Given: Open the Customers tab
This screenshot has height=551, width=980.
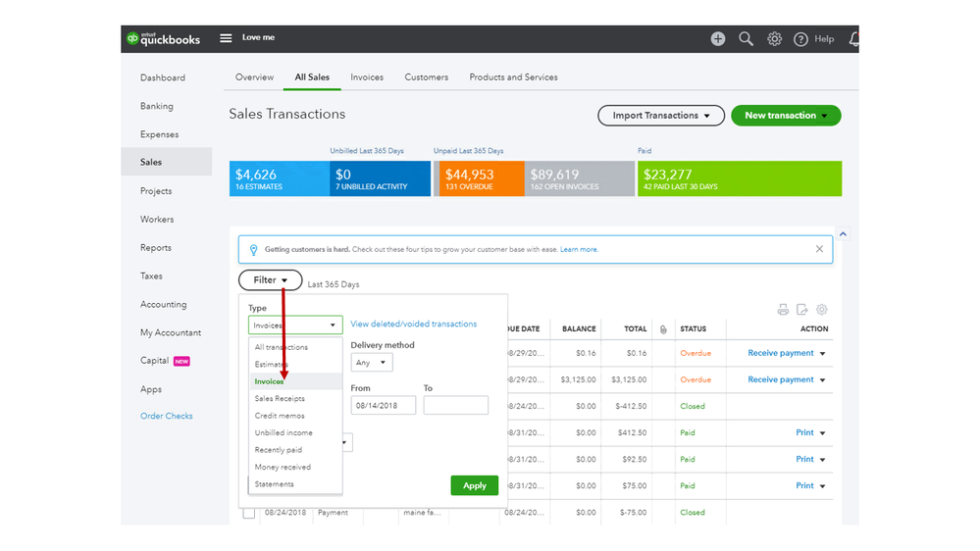Looking at the screenshot, I should [x=427, y=77].
